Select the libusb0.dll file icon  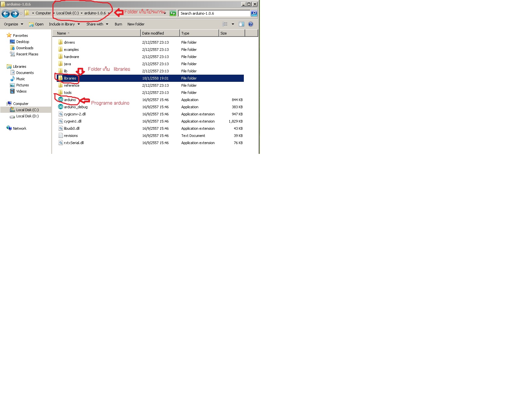pos(60,128)
